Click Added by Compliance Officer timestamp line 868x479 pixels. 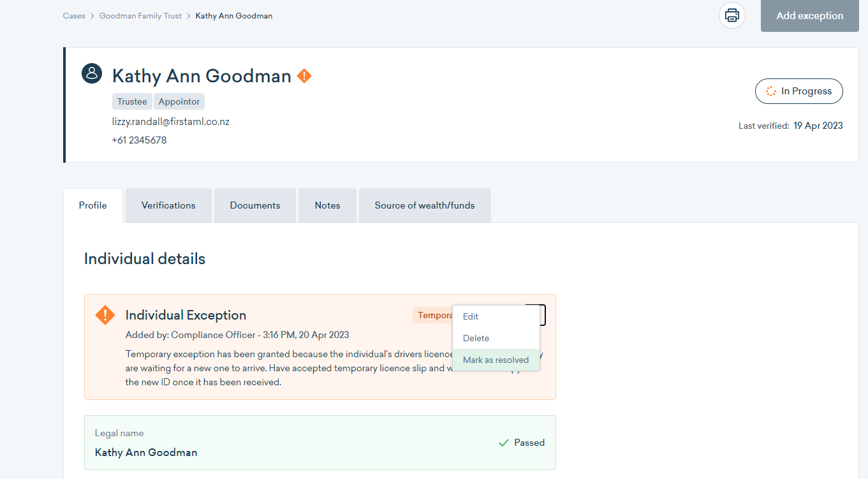[x=237, y=335]
